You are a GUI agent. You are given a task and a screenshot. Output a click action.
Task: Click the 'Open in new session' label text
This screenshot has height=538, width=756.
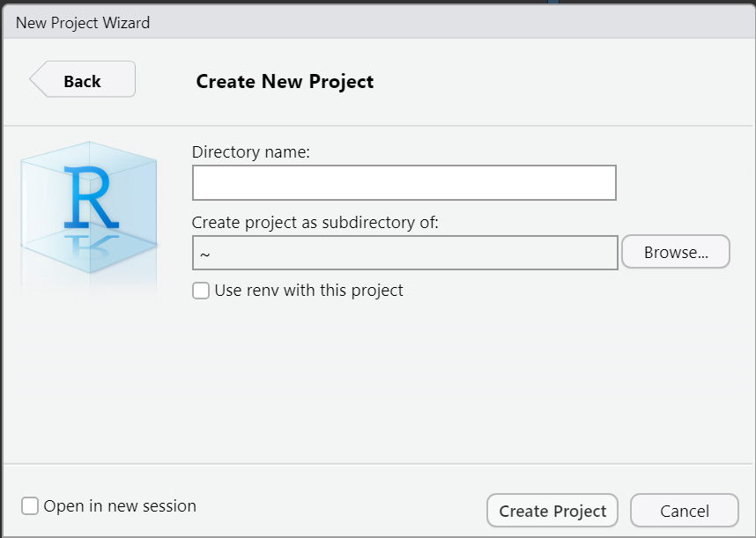pyautogui.click(x=120, y=506)
